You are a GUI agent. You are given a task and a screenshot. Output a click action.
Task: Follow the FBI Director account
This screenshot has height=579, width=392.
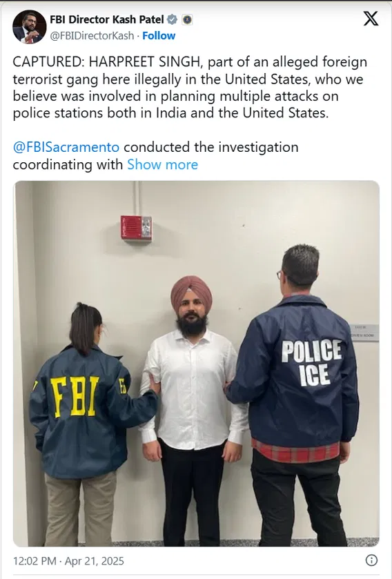pos(159,36)
